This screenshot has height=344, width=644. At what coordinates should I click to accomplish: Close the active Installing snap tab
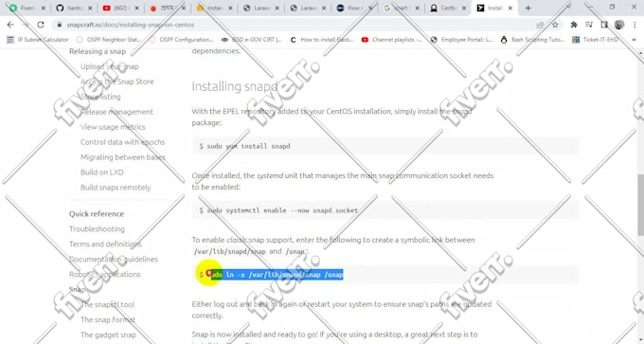tap(510, 8)
